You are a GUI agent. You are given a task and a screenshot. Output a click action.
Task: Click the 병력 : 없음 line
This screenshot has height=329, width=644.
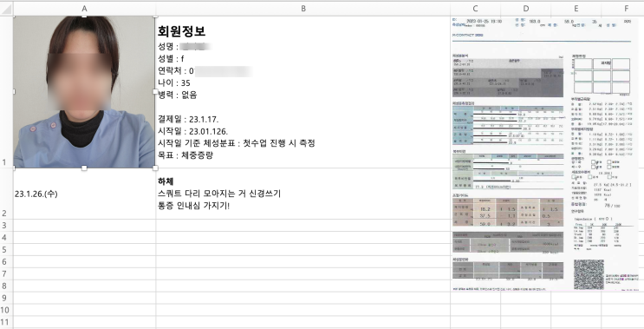pos(178,95)
